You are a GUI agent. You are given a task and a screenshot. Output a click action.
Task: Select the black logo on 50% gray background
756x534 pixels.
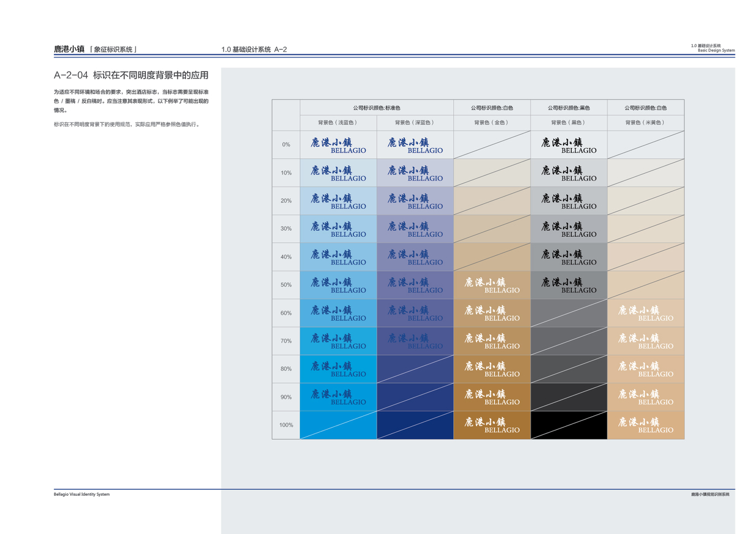pos(569,285)
